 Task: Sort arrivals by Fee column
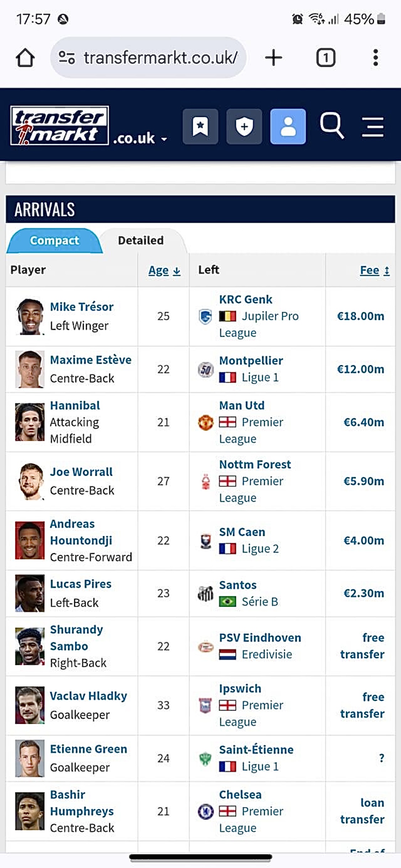tap(374, 271)
